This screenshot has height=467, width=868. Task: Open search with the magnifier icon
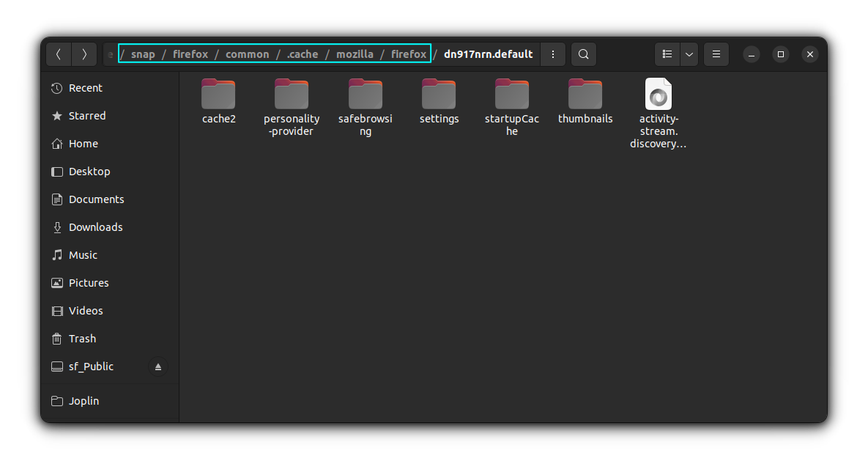[583, 54]
